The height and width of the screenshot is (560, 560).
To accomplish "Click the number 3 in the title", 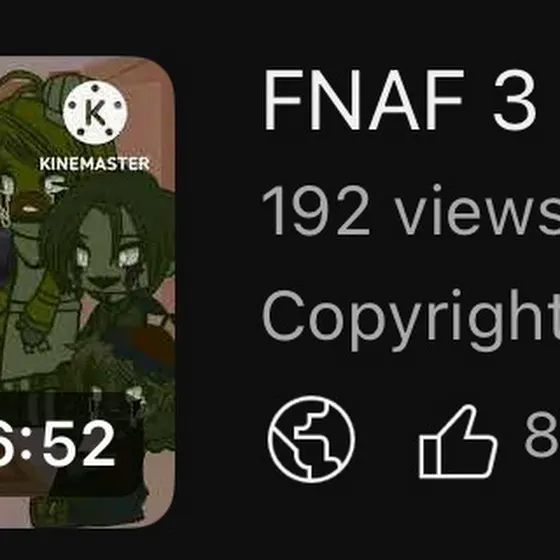I will coord(515,100).
